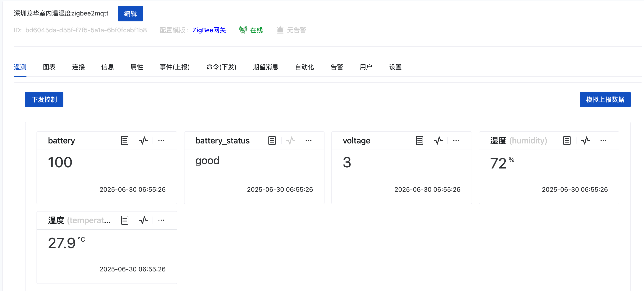Click the battery_status value good
Image resolution: width=644 pixels, height=291 pixels.
[207, 161]
